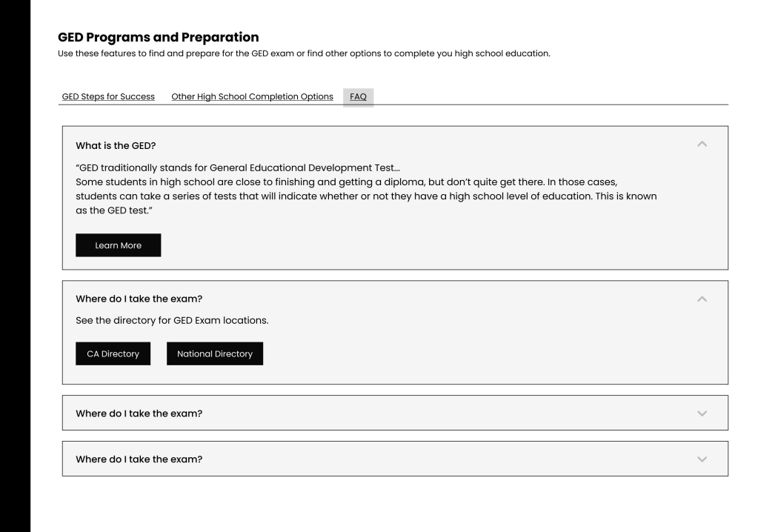Click the expanded "Where do I take the exam?" title
Screen dimensions: 758x532
[139, 299]
